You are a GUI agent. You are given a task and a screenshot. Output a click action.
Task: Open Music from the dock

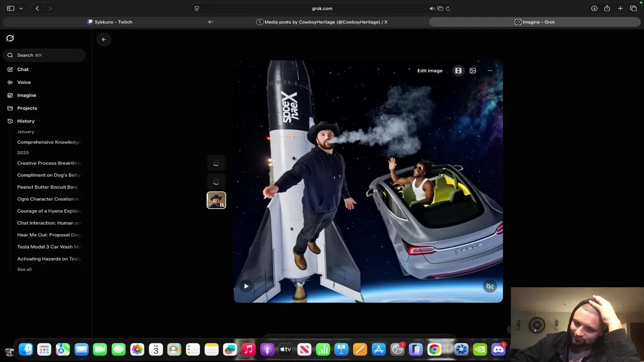click(249, 349)
